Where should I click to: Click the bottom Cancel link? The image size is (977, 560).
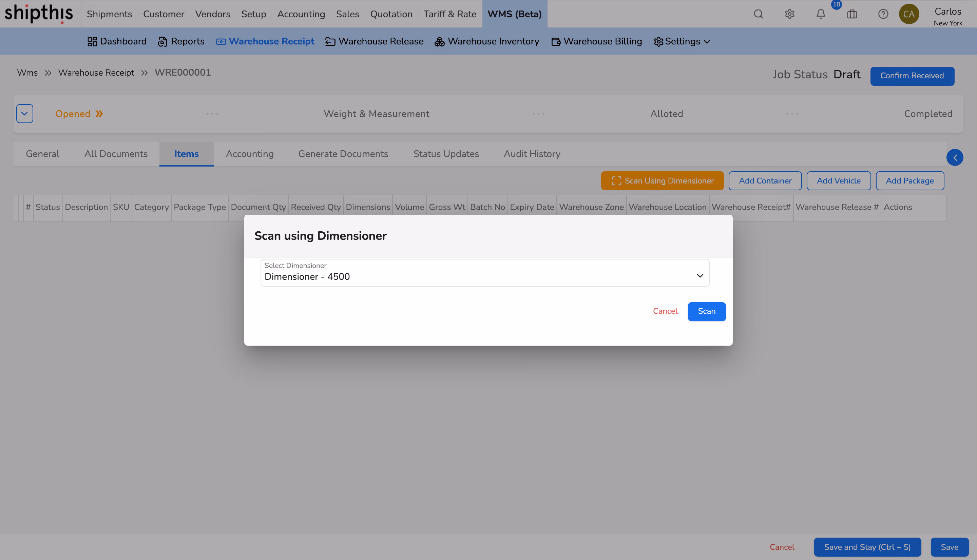[x=782, y=547]
